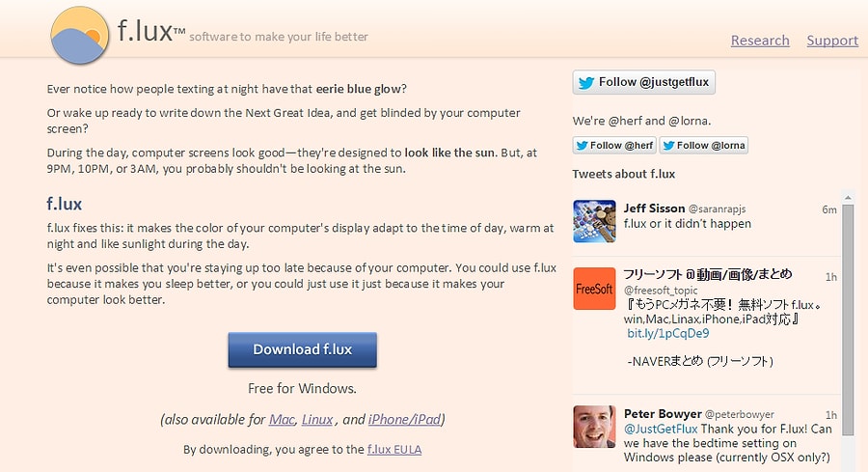
Task: Click the tweet list scrollbar thumb
Action: (848, 319)
